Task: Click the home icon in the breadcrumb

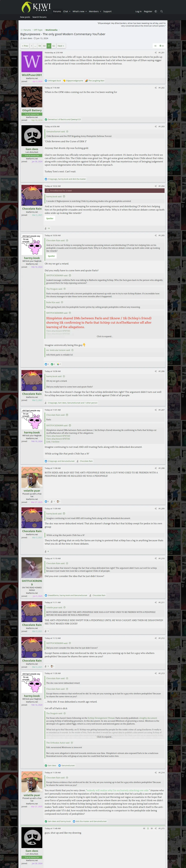Action: (x=22, y=30)
